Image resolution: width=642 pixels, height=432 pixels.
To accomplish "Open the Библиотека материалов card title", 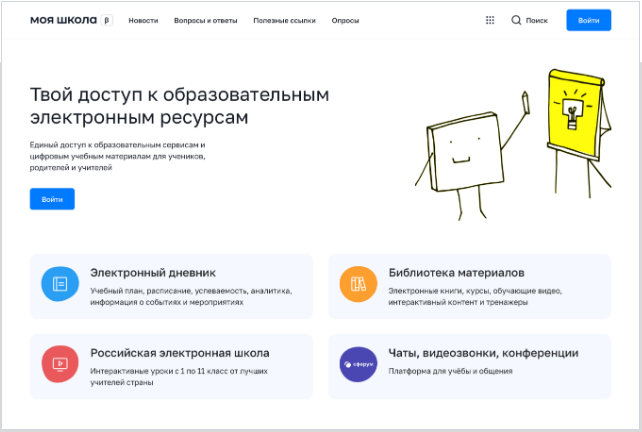I will (456, 272).
